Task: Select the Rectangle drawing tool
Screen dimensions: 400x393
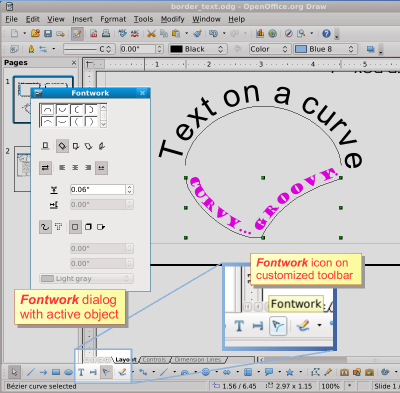Action: point(56,372)
